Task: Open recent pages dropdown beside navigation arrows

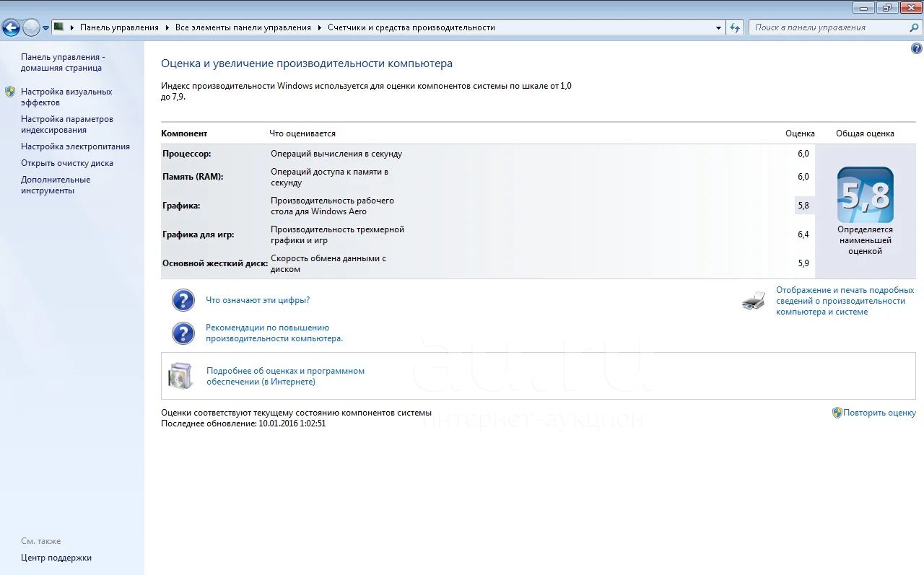Action: [45, 28]
